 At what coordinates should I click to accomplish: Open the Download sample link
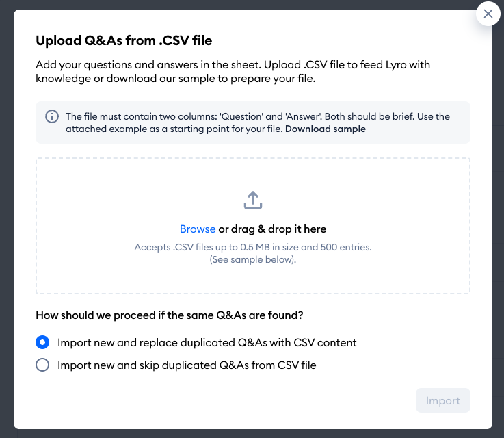click(x=326, y=129)
